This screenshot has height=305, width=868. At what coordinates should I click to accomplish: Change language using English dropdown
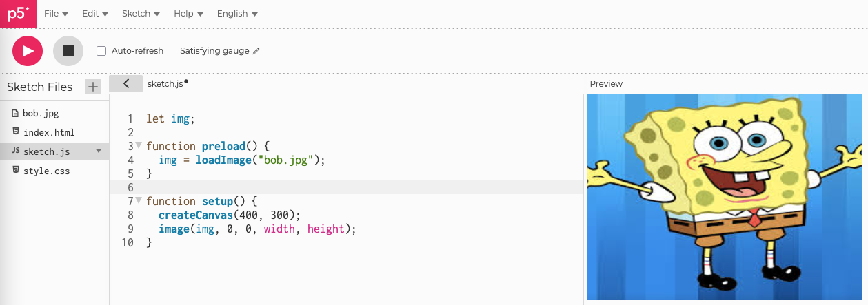pyautogui.click(x=237, y=14)
